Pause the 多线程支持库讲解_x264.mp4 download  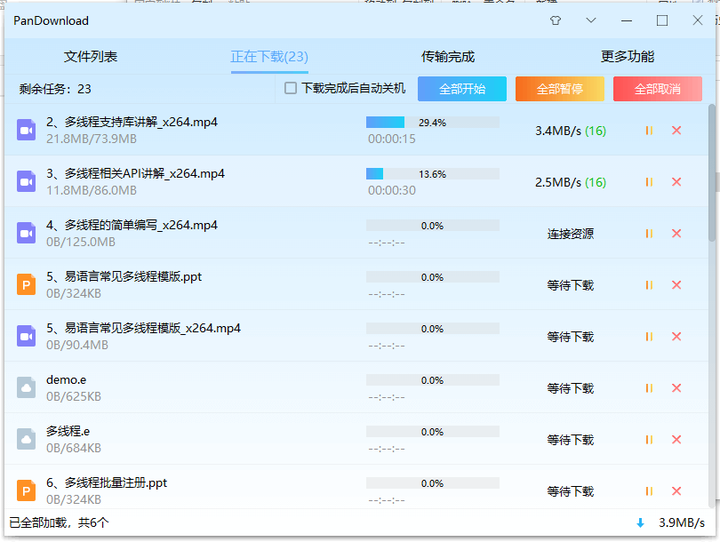(649, 130)
